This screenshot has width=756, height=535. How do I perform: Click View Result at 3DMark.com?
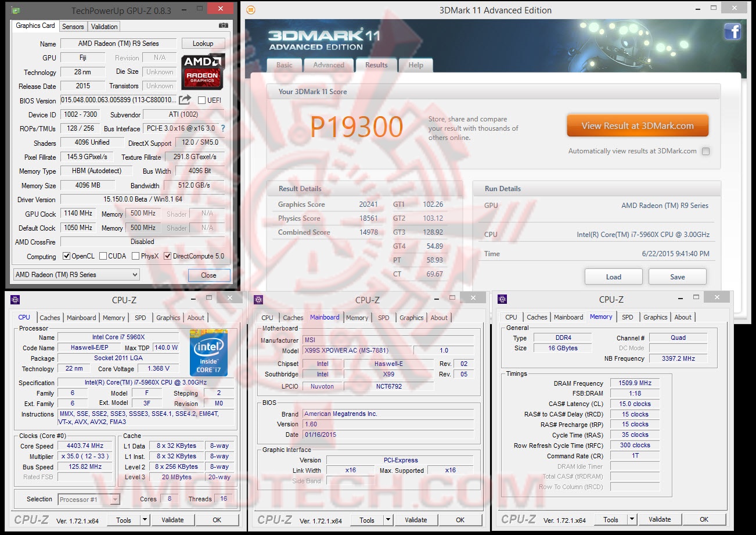pyautogui.click(x=638, y=125)
